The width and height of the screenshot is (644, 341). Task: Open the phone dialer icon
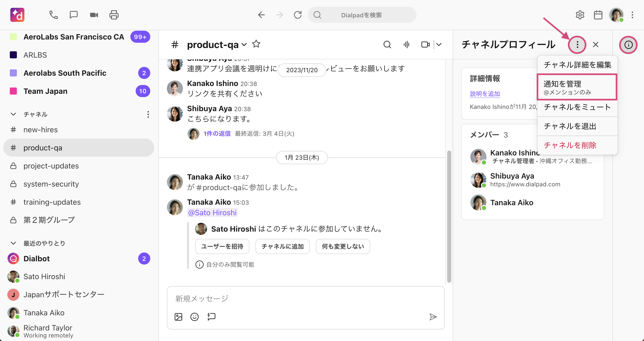pos(53,15)
